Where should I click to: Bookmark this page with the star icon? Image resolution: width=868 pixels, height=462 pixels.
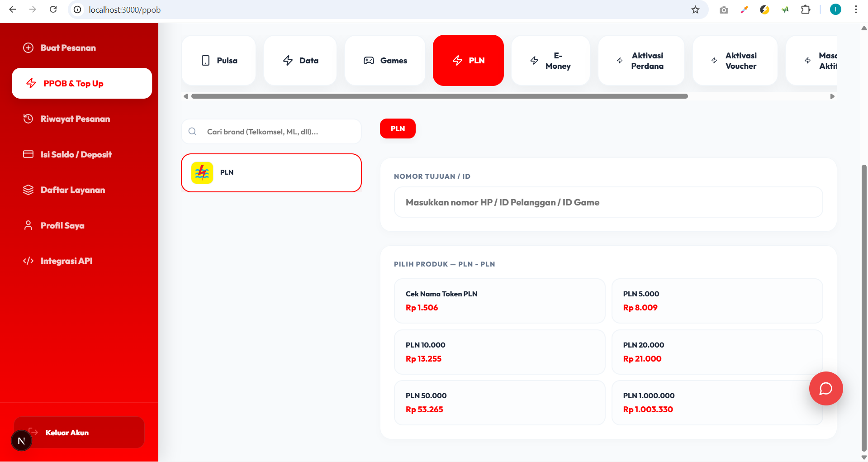[695, 10]
